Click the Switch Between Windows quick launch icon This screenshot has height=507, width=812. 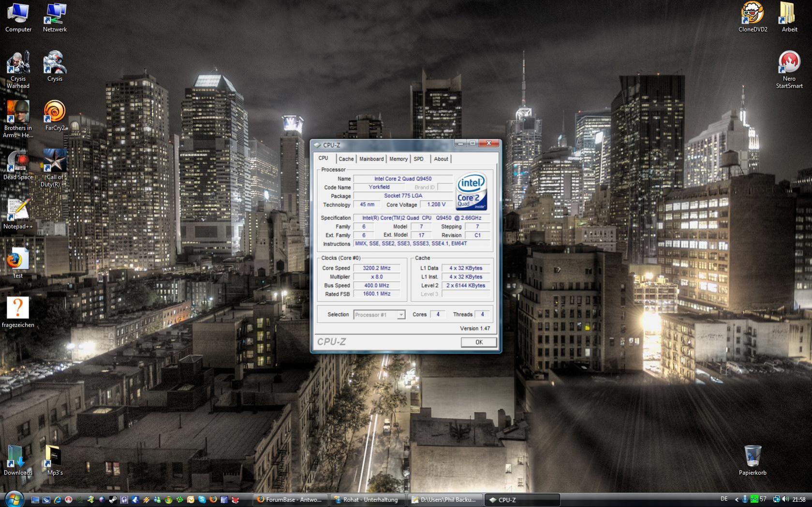(46, 500)
